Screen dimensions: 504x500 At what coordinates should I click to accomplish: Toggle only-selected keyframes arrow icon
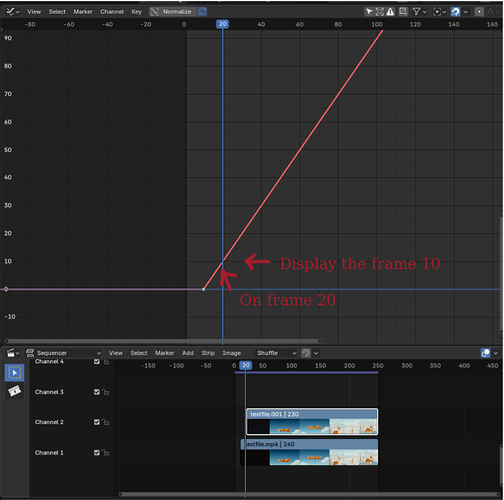tap(369, 12)
